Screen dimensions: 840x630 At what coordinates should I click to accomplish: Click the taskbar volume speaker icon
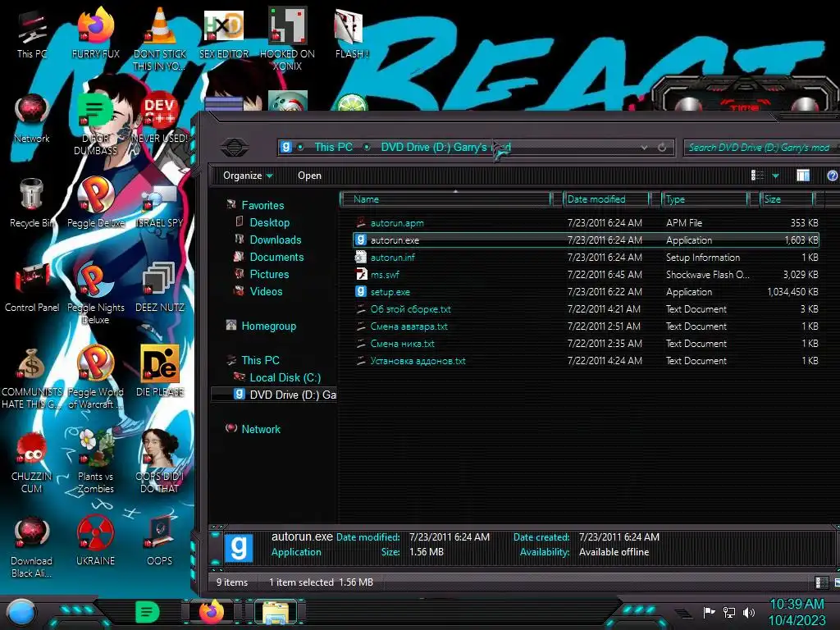748,612
